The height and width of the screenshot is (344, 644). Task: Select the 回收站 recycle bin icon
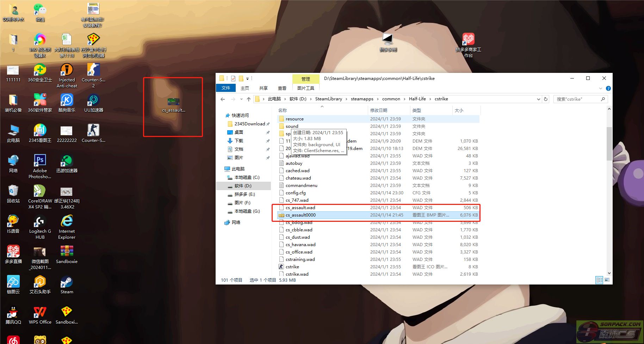13,194
